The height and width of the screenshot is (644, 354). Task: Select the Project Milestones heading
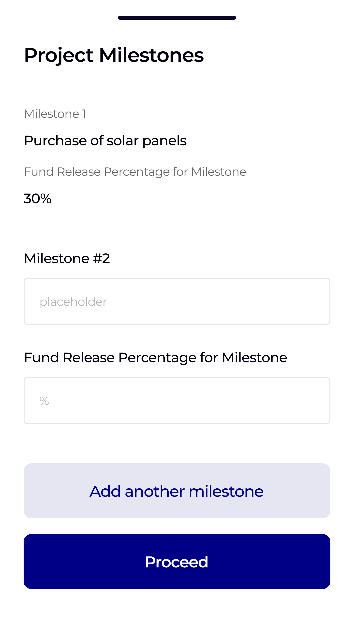click(114, 55)
